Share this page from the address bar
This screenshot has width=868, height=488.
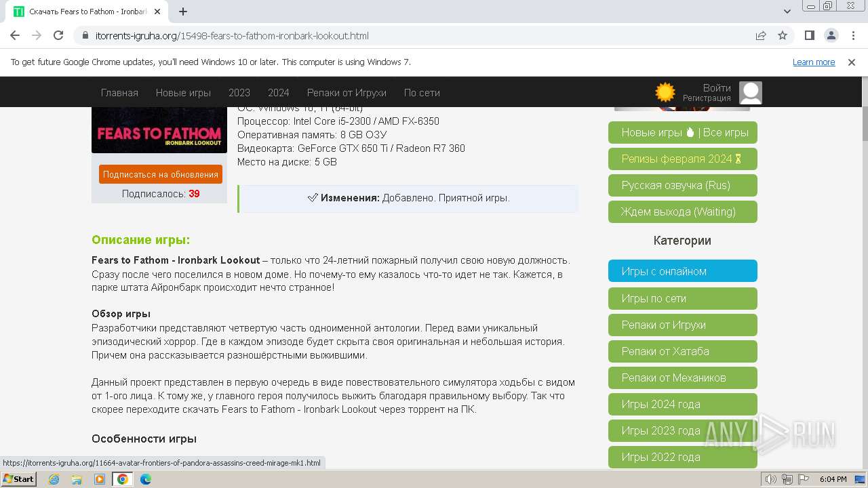(761, 35)
